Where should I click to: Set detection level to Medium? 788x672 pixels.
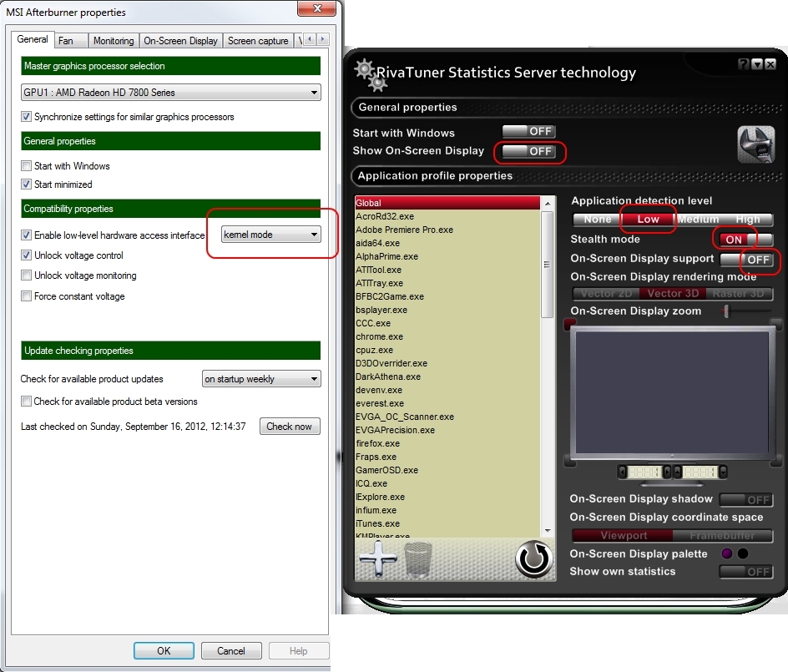click(x=698, y=220)
